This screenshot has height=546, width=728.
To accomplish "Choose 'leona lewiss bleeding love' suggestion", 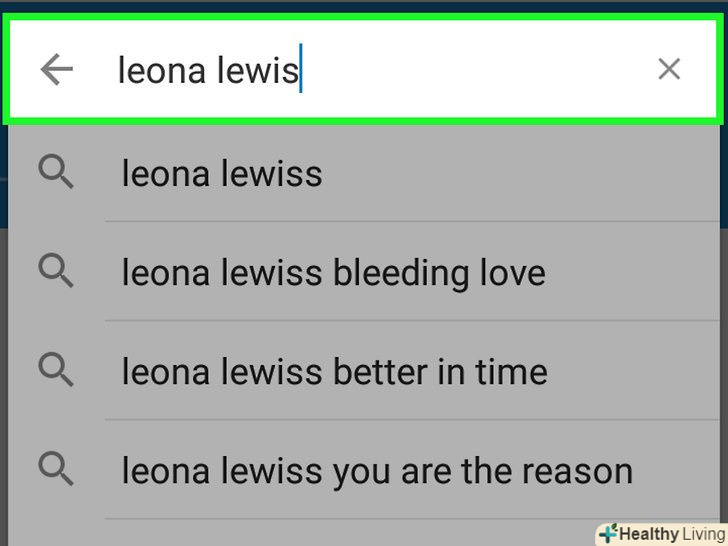I will point(333,273).
